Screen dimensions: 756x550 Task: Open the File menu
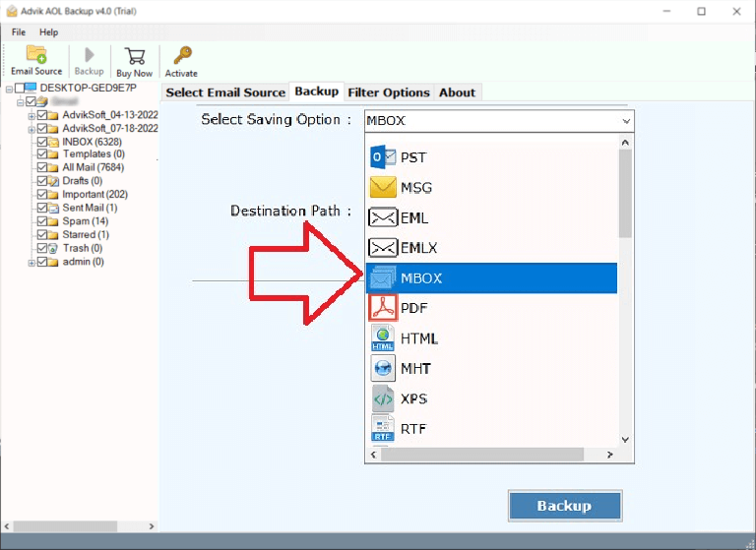(19, 32)
